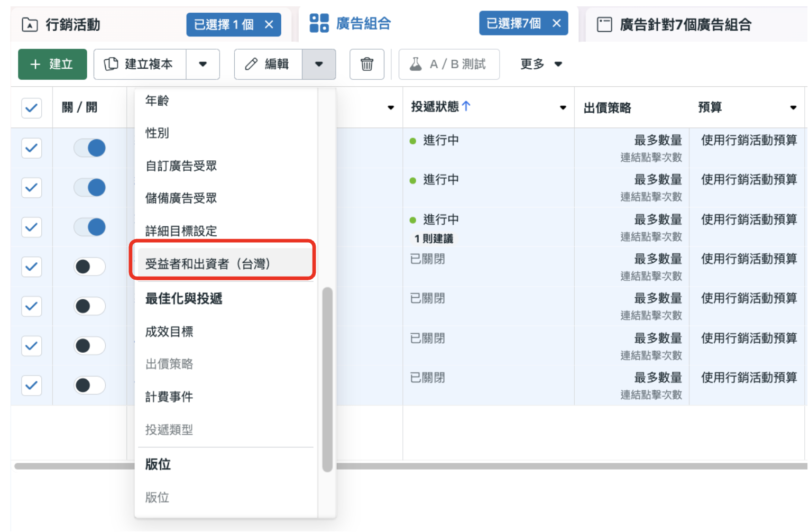Image resolution: width=809 pixels, height=532 pixels.
Task: Clear the 已選擇7個 selection with the X
Action: [557, 23]
